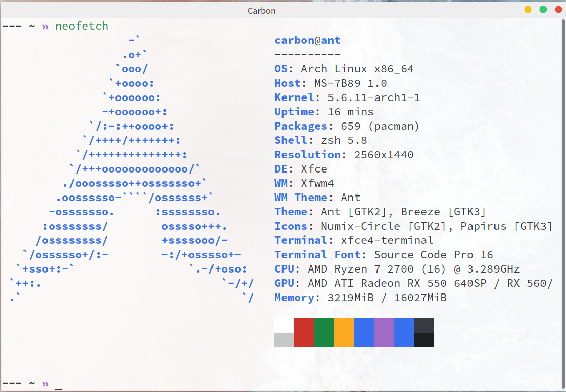Viewport: 566px width, 392px height.
Task: Click the terminal vertical scrollbar
Action: coord(563,205)
